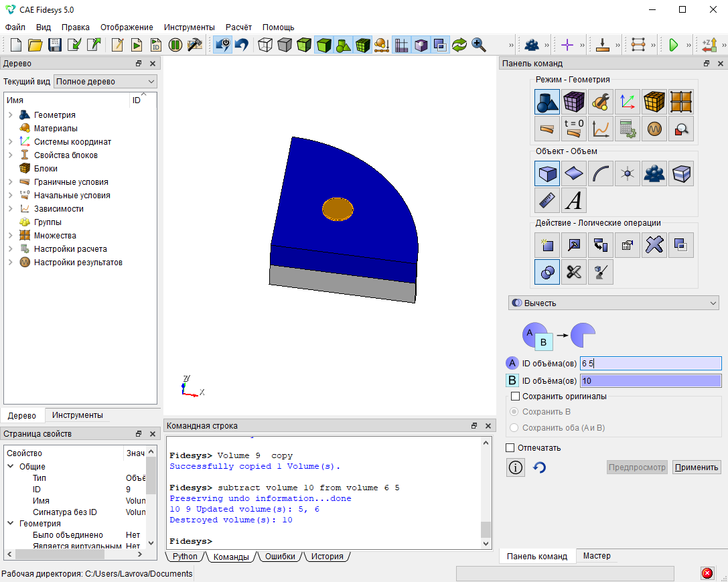The height and width of the screenshot is (582, 728).
Task: Click the Предпросмотр button
Action: [x=637, y=467]
